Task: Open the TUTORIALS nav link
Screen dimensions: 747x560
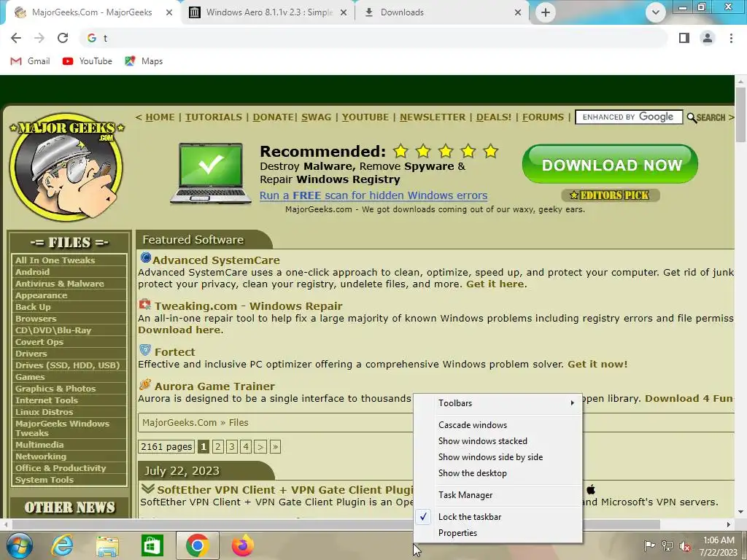Action: pos(214,117)
